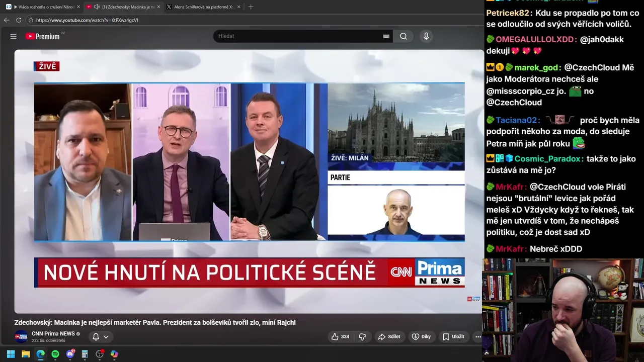The width and height of the screenshot is (644, 362).
Task: Open Discord from the taskbar
Action: (x=70, y=354)
